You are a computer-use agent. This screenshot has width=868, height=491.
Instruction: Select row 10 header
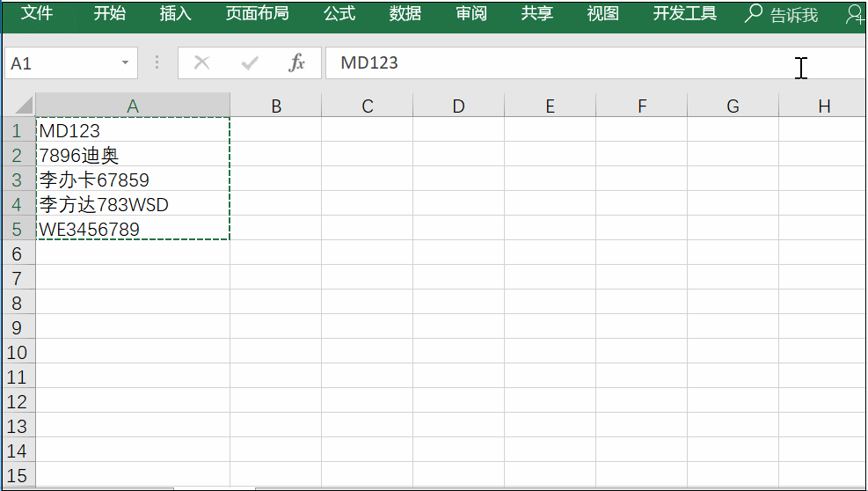click(18, 352)
